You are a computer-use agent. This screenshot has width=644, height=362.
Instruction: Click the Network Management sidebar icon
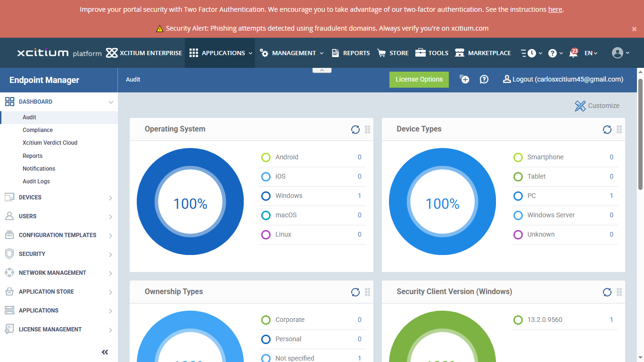9,272
